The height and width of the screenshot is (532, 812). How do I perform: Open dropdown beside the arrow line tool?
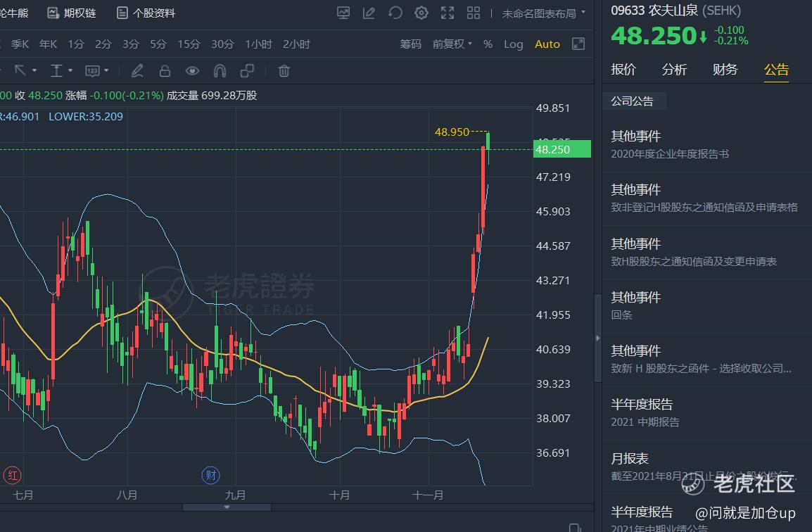(x=34, y=70)
